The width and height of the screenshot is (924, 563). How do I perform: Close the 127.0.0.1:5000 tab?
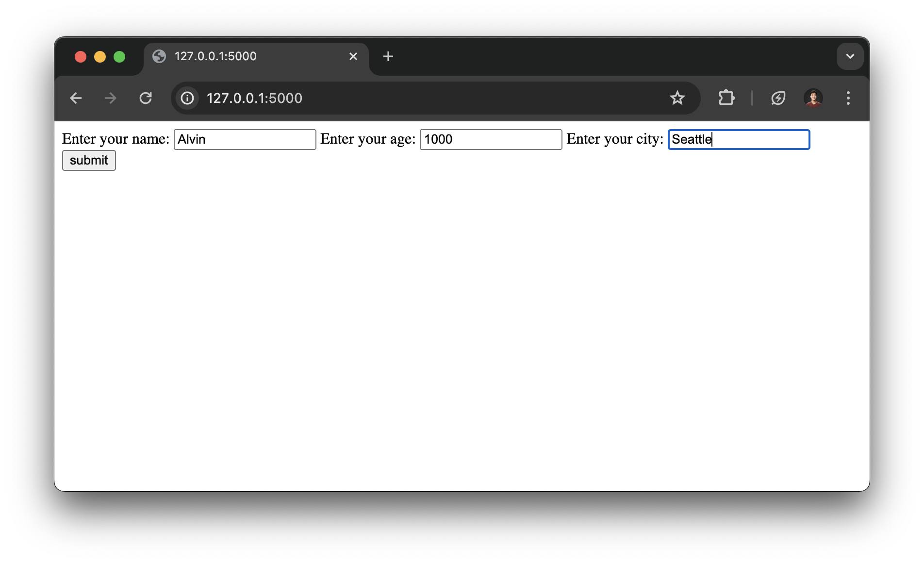tap(353, 56)
